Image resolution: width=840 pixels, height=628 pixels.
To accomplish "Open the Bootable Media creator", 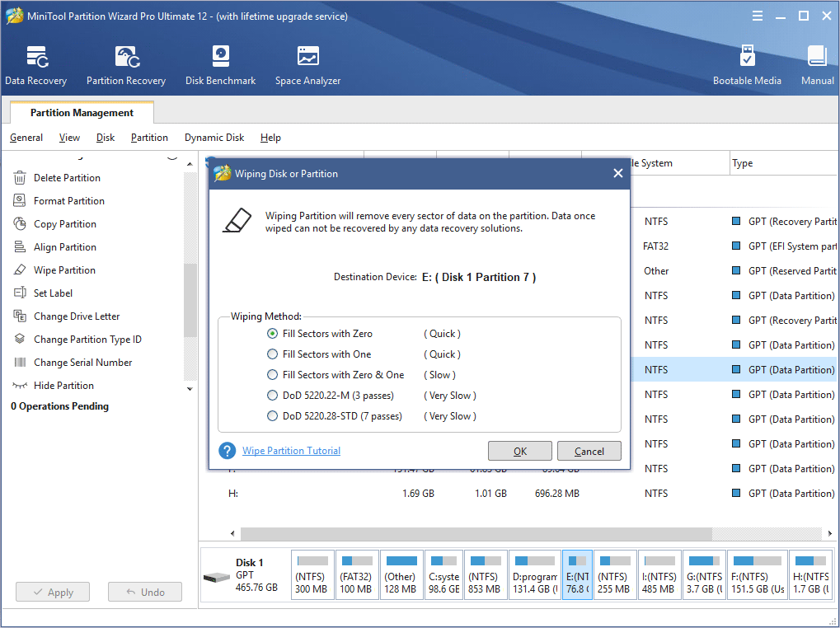I will [747, 64].
